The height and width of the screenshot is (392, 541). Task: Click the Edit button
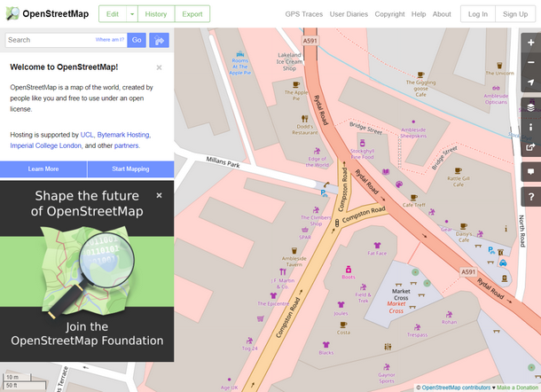pyautogui.click(x=113, y=14)
